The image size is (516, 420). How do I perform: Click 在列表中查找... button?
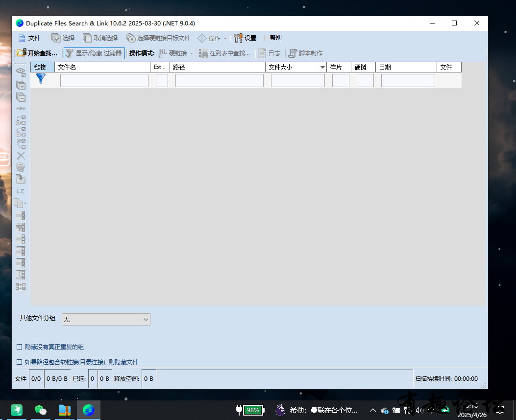pos(225,53)
